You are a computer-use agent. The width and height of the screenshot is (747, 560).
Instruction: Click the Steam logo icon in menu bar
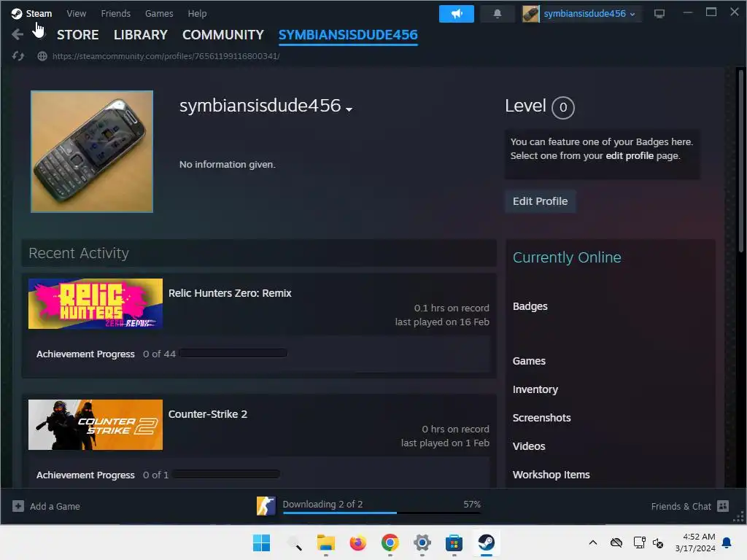17,14
